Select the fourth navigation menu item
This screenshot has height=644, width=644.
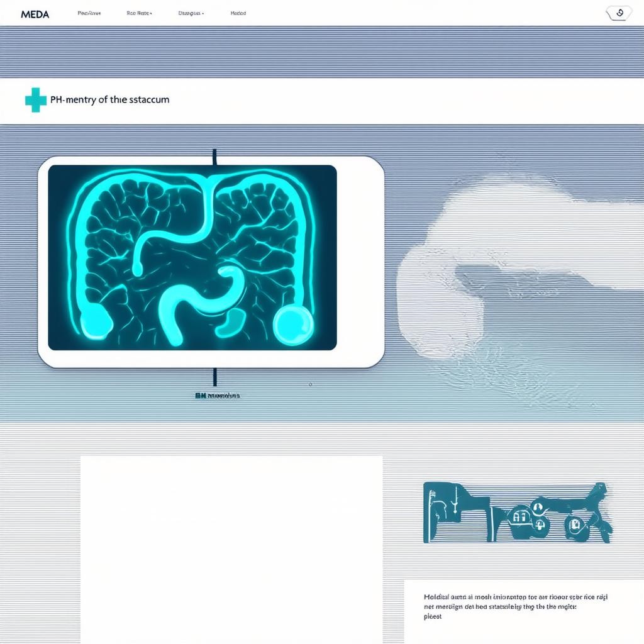click(238, 13)
